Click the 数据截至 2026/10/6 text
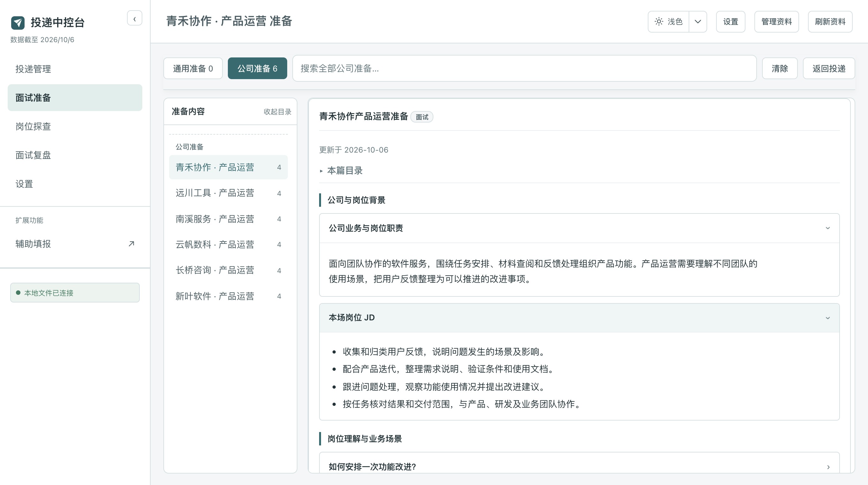Viewport: 868px width, 485px height. [x=42, y=40]
